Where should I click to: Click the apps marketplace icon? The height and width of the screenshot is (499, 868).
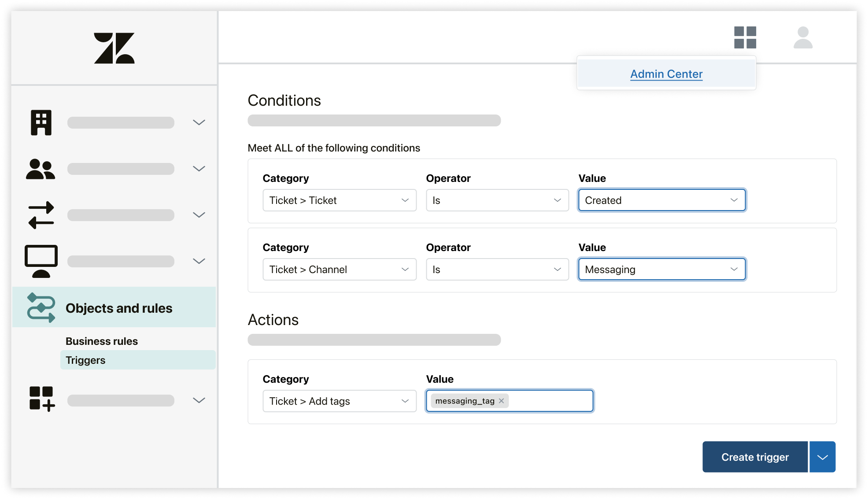pyautogui.click(x=745, y=39)
